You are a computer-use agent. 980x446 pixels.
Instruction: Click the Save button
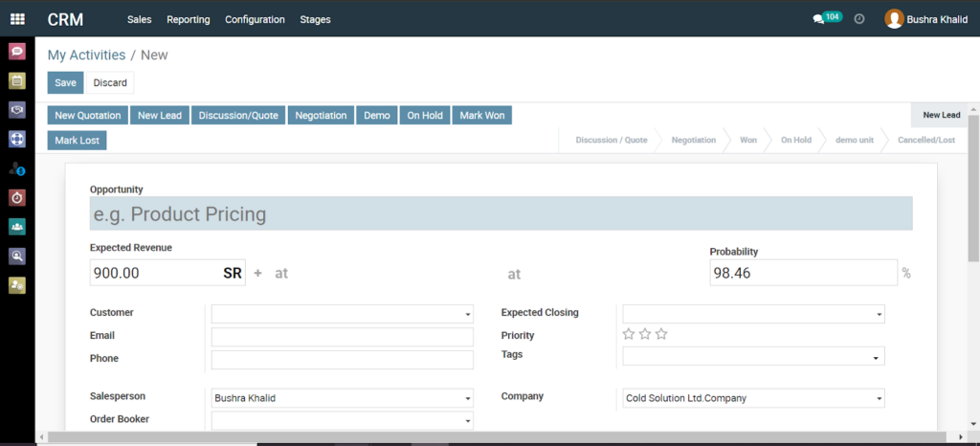(x=65, y=83)
